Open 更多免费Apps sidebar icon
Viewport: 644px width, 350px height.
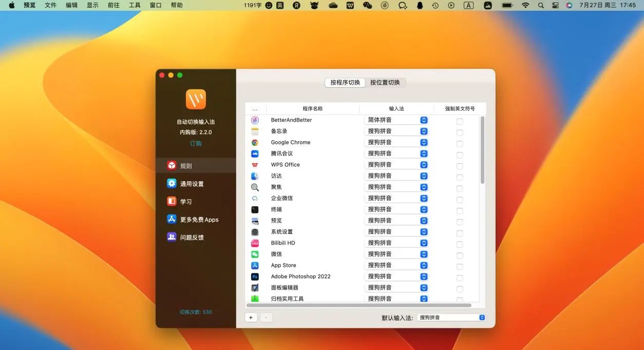(173, 219)
